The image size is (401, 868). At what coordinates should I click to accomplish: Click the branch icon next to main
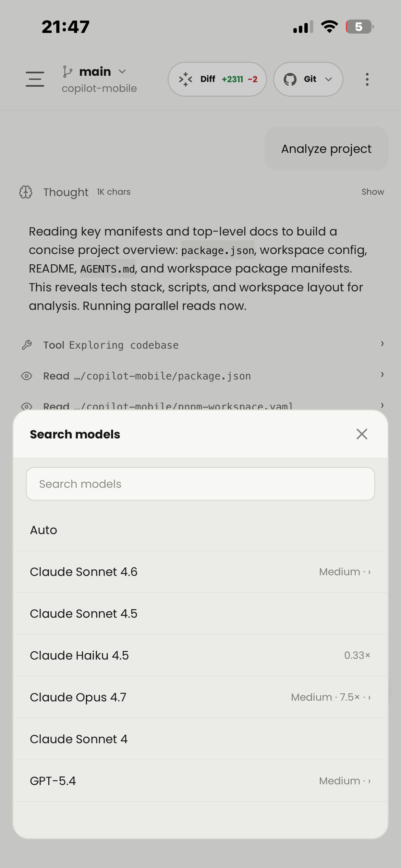pos(67,71)
